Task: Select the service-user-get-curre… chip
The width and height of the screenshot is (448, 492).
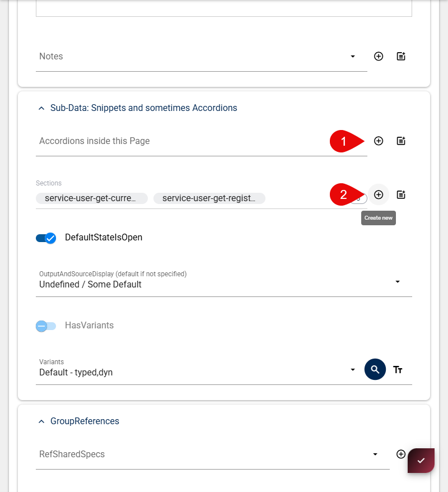Action: coord(91,198)
